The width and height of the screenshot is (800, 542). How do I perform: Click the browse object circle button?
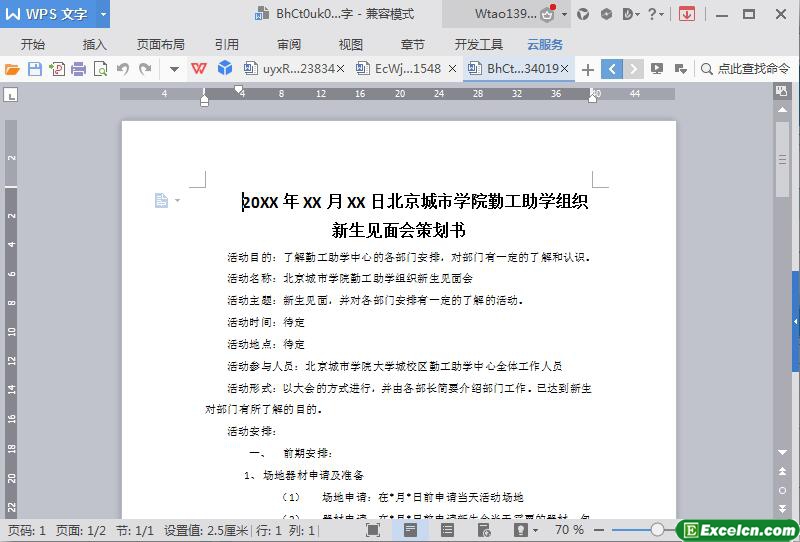coord(782,490)
